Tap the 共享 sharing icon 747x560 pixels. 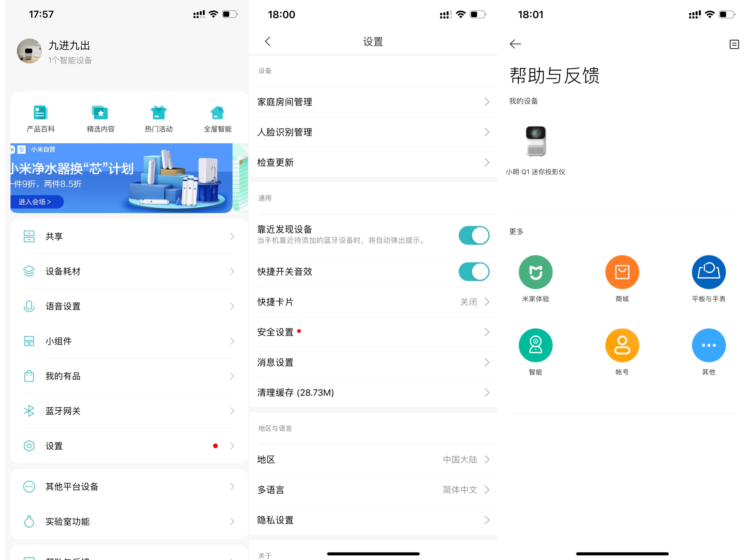tap(29, 237)
